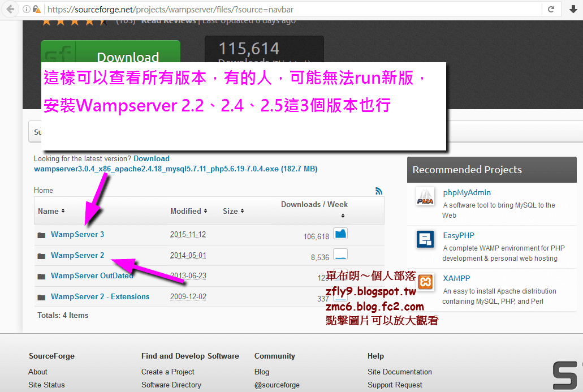Click the browser back arrow button
Image resolution: width=583 pixels, height=392 pixels.
(x=10, y=9)
